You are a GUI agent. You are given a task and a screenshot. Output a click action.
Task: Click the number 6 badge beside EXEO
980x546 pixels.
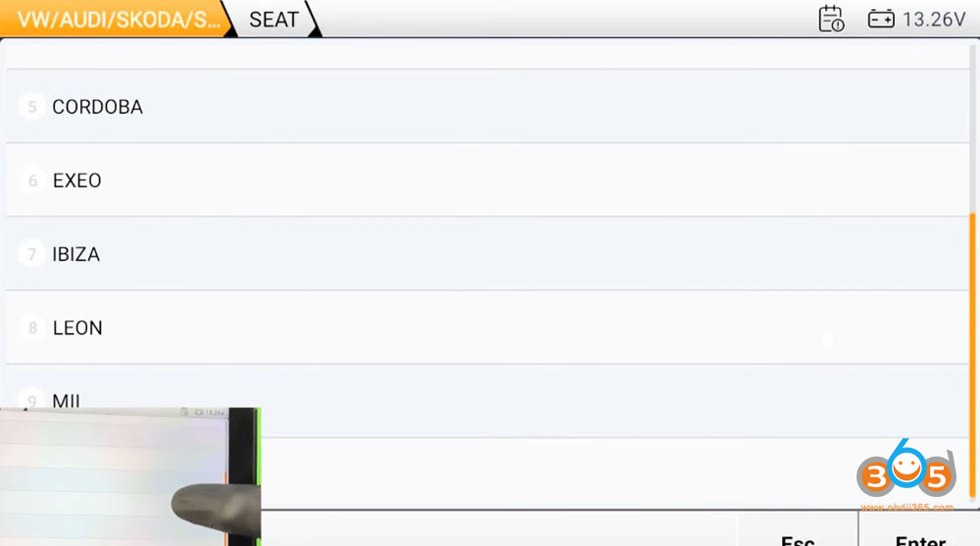32,180
